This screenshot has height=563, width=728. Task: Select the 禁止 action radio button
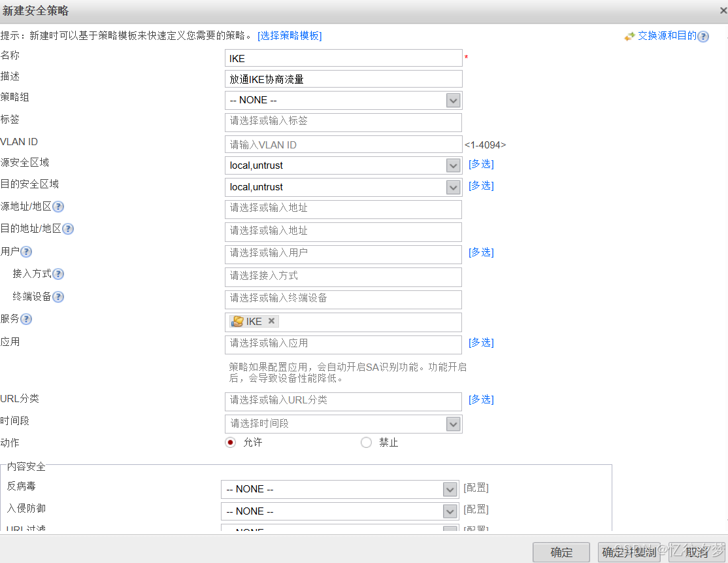tap(367, 442)
